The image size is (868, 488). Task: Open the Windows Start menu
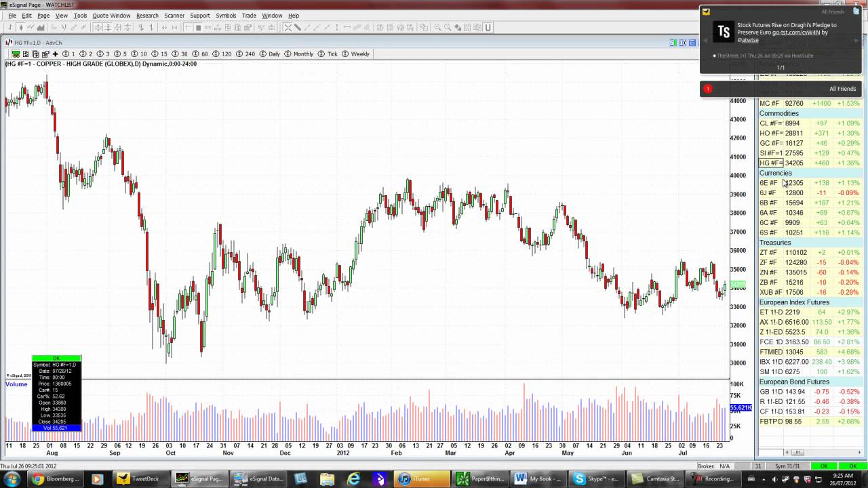coord(14,479)
